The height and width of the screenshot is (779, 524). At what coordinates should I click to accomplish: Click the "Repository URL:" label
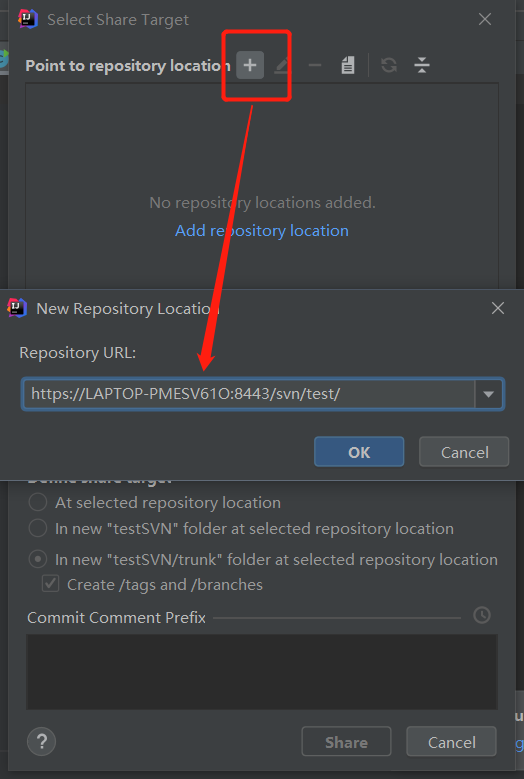pyautogui.click(x=77, y=353)
